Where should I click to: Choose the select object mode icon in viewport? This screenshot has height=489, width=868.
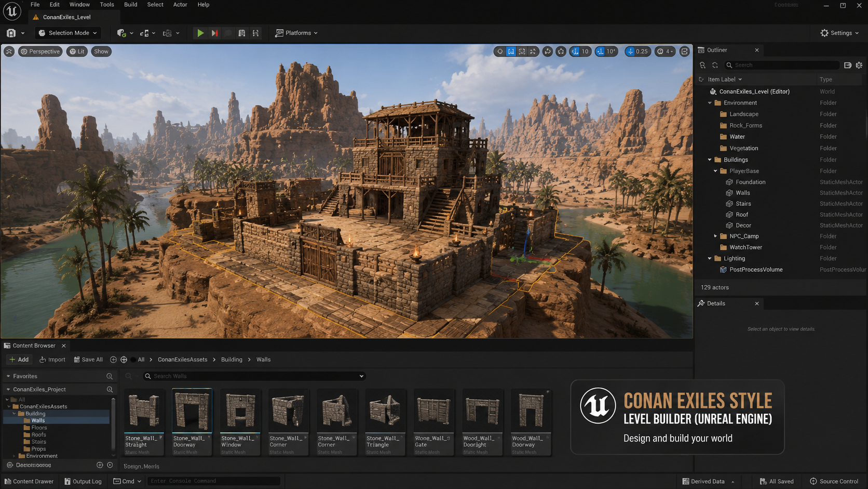tap(500, 51)
